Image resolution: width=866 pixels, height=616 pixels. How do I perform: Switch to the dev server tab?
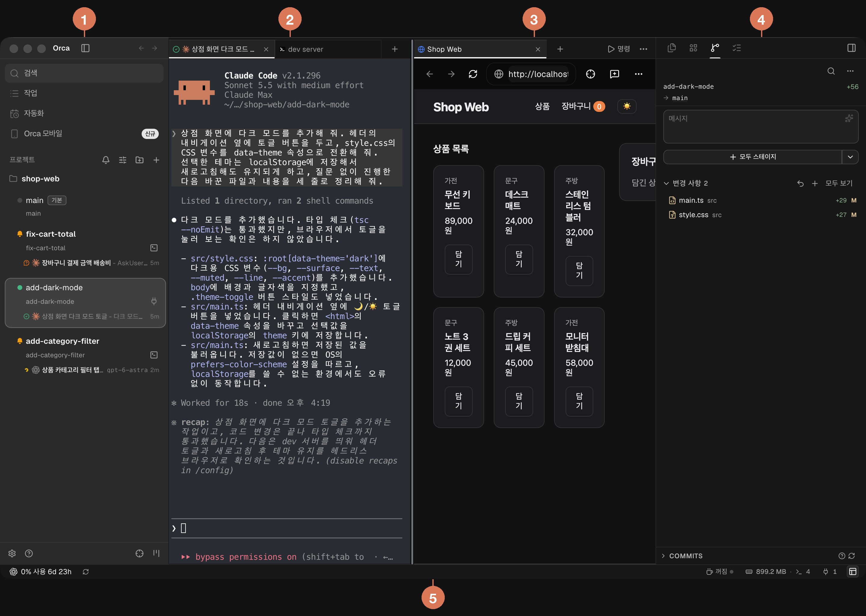coord(327,49)
